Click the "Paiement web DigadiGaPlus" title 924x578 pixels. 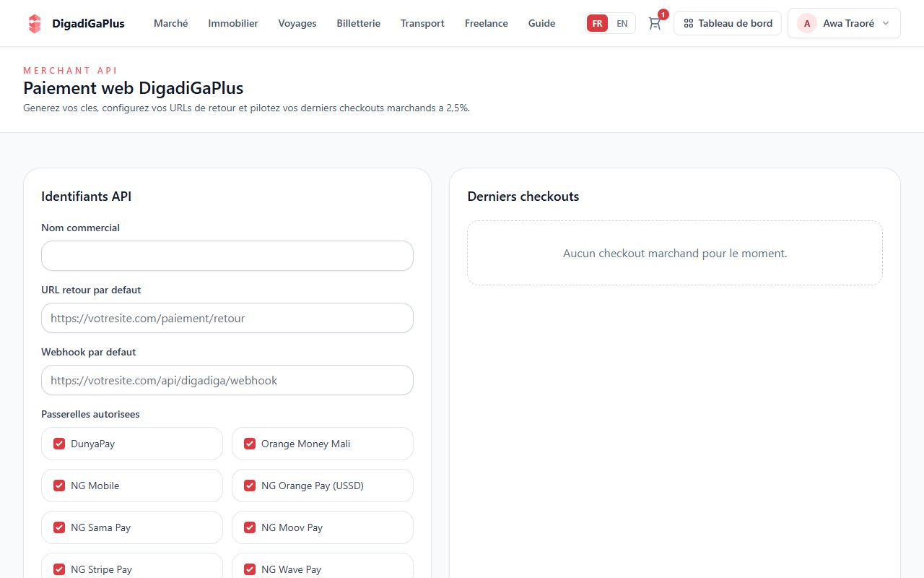click(x=134, y=88)
